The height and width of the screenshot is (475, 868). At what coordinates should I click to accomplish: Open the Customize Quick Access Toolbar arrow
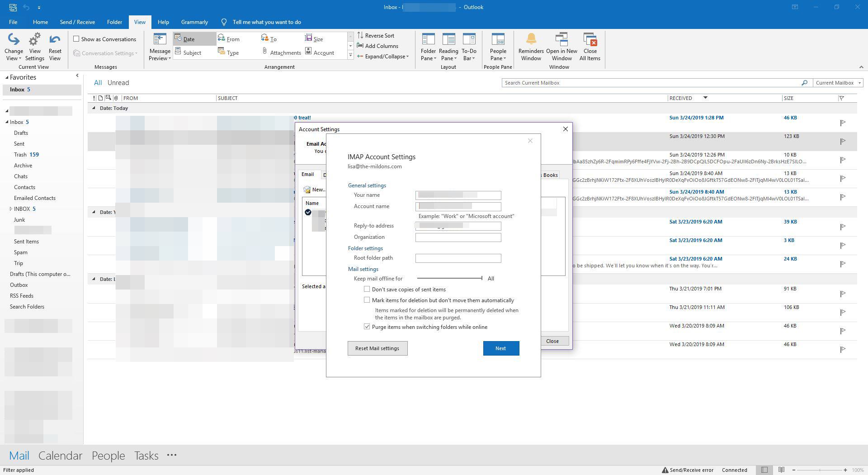pos(39,7)
